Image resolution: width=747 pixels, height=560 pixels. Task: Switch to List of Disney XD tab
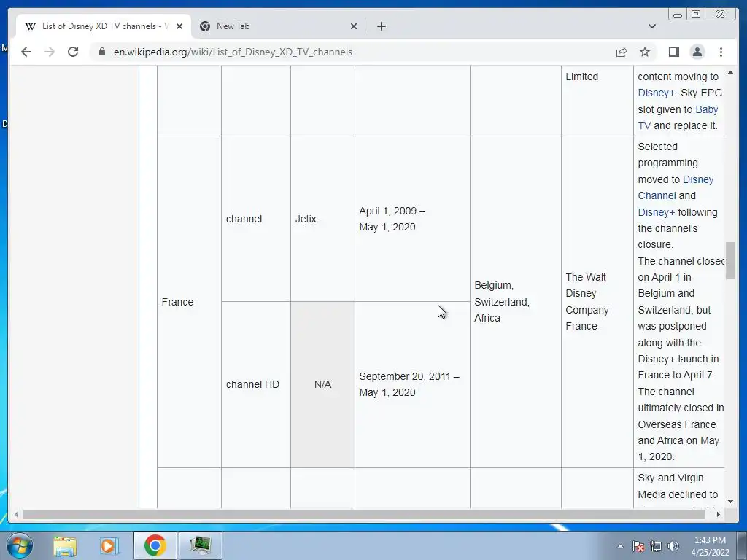click(104, 26)
